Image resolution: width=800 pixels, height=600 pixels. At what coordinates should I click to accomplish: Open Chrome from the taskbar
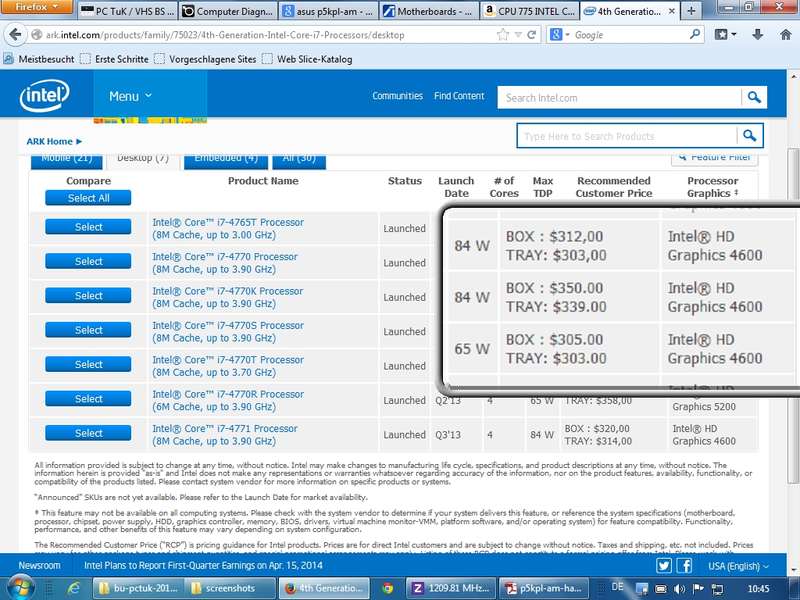pos(387,588)
